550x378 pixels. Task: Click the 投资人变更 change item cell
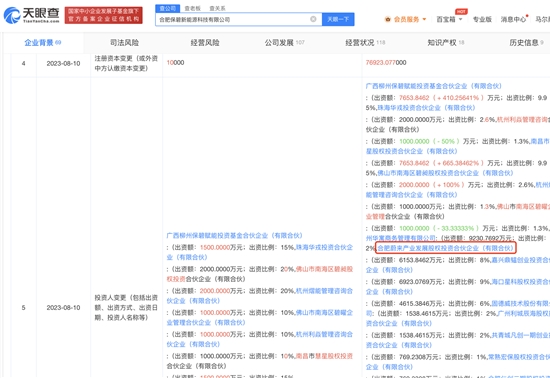[x=126, y=308]
